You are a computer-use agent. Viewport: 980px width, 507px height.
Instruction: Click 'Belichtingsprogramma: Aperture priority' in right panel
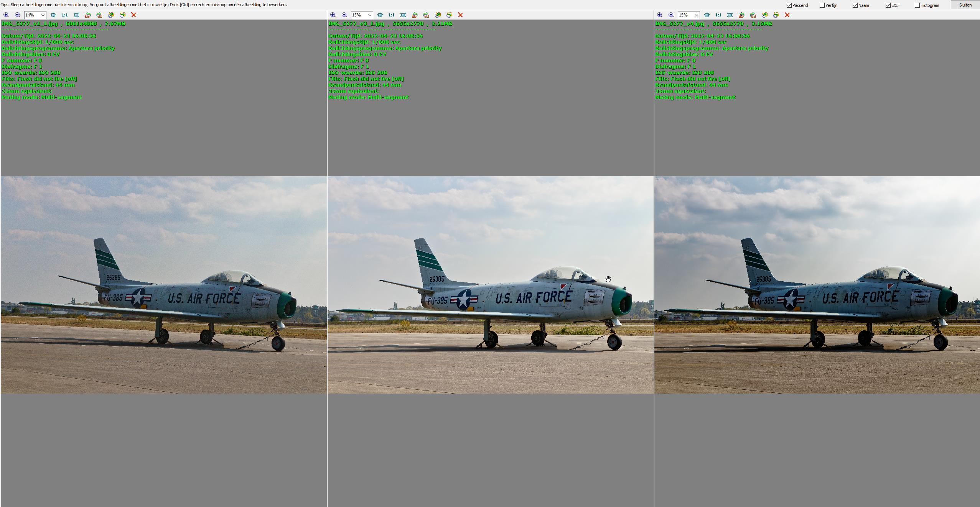[x=712, y=48]
